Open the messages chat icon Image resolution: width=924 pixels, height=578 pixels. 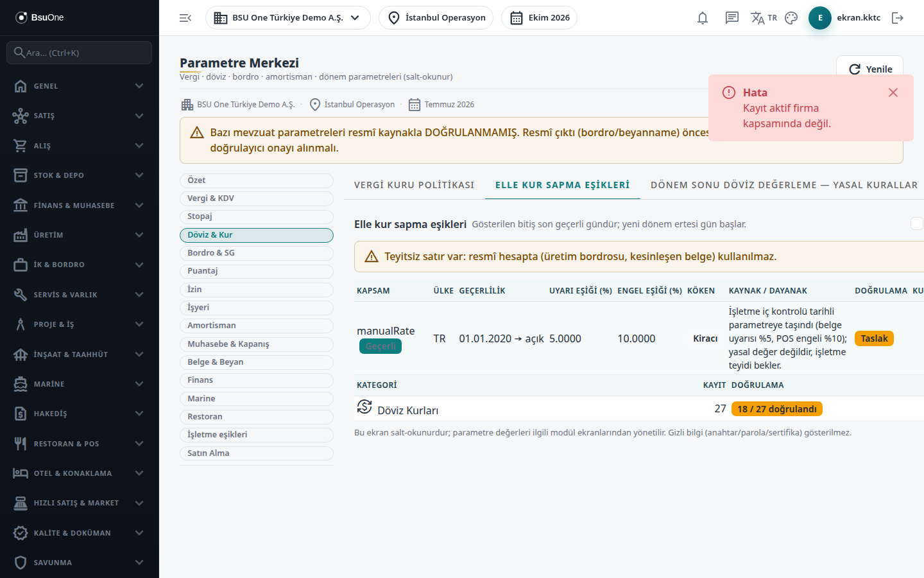click(x=732, y=18)
